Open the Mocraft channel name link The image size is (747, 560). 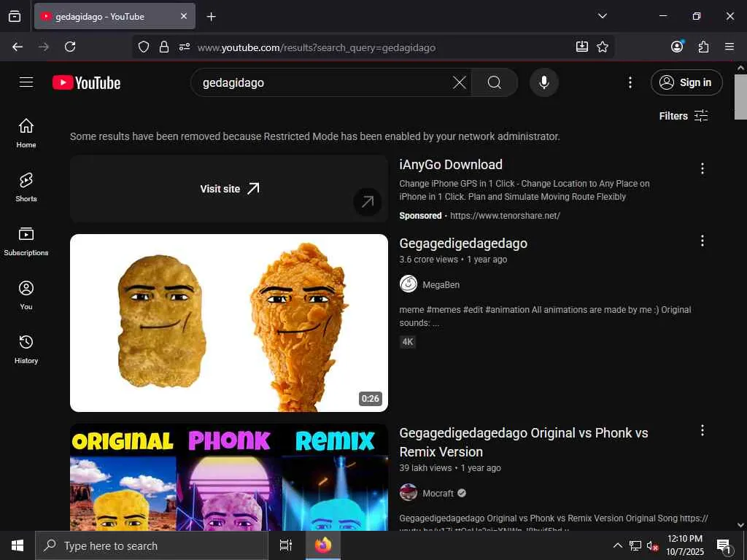pyautogui.click(x=438, y=494)
